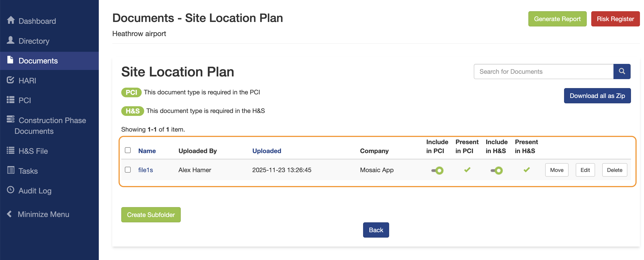
Task: Click the Directory person icon
Action: pos(11,40)
